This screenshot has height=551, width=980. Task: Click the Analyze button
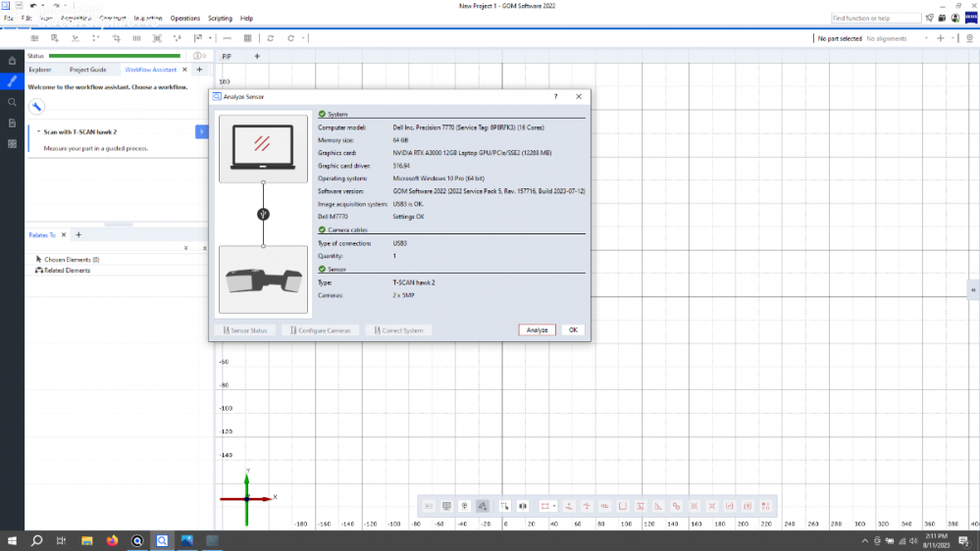coord(537,329)
